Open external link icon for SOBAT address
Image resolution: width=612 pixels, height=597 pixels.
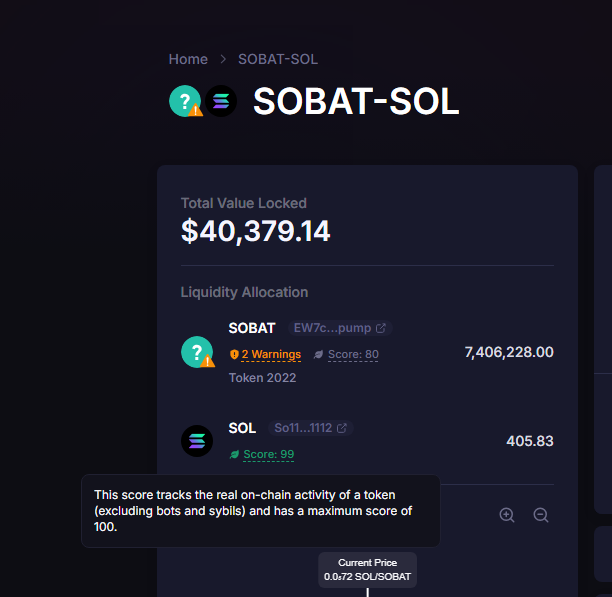coord(381,328)
